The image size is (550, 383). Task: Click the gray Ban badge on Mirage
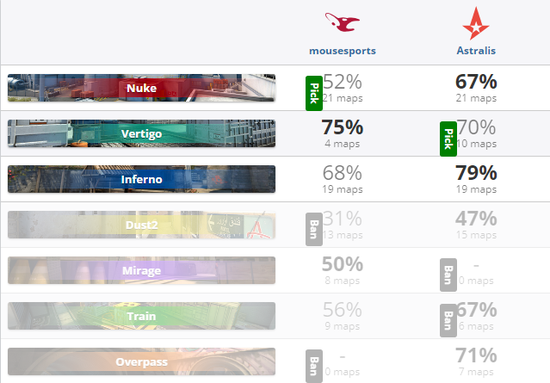(448, 275)
